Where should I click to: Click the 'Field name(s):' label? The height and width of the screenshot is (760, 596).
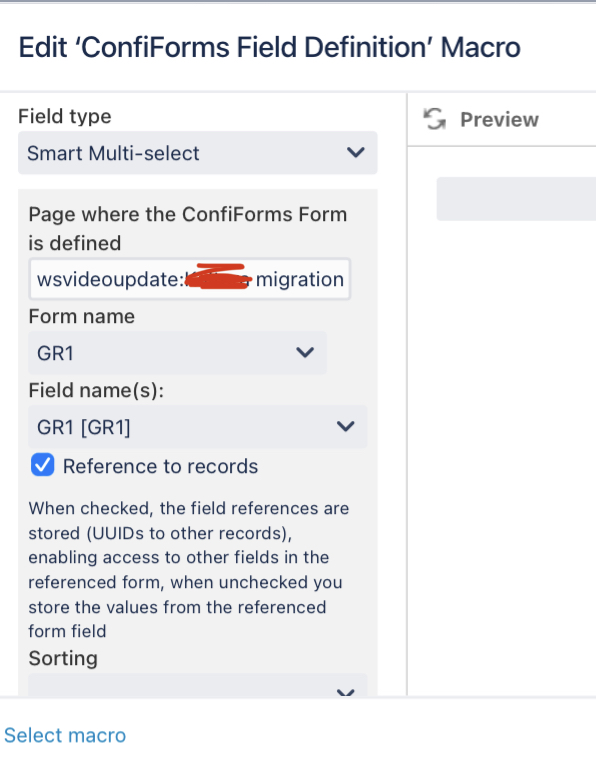tap(96, 391)
